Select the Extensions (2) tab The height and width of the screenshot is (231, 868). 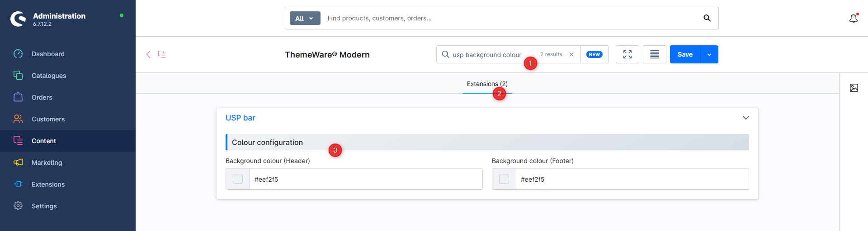click(487, 84)
